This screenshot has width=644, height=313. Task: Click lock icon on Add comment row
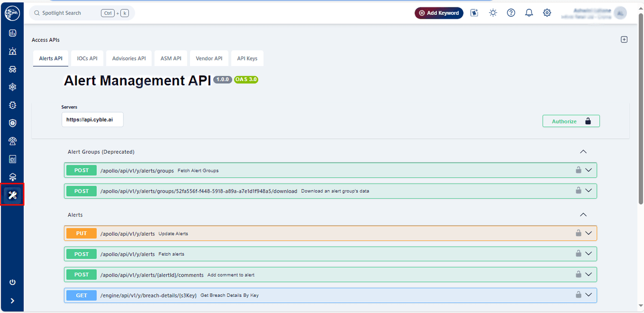[x=579, y=274]
